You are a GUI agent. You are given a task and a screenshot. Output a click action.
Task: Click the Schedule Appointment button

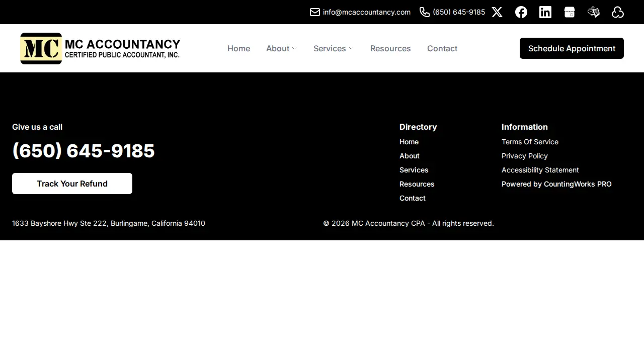572,48
